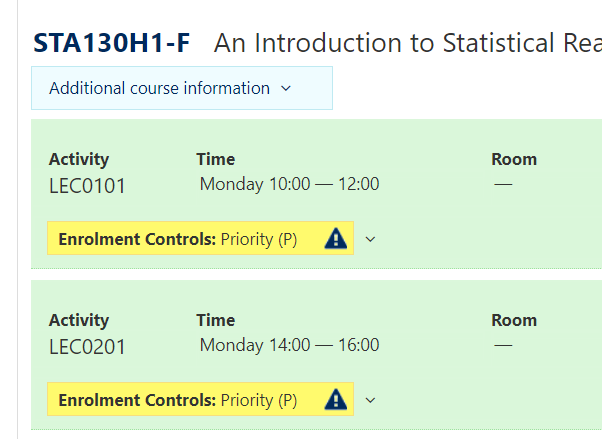Open Priority (P) enrolment badge under LEC0201
This screenshot has width=602, height=439.
200,399
